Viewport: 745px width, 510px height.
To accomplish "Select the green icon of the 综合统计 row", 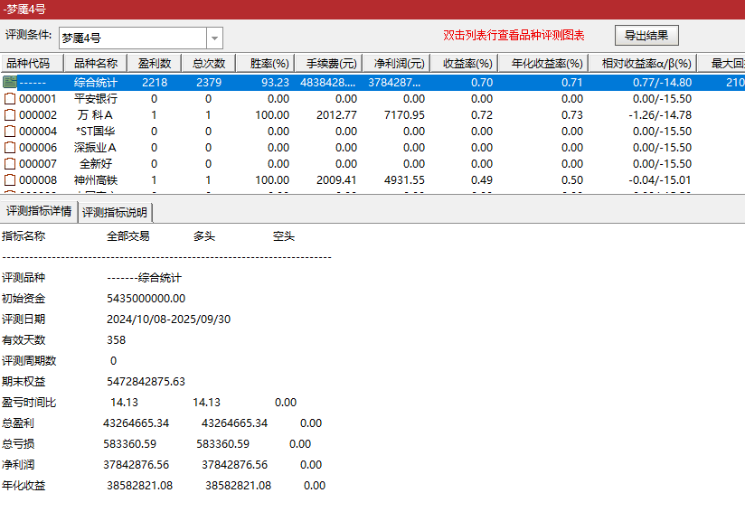I will tap(10, 82).
